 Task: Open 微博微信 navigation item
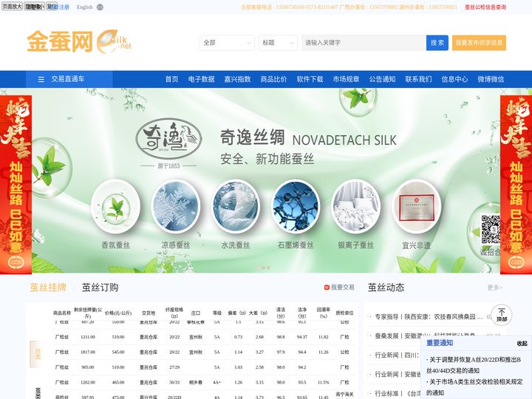click(x=491, y=79)
